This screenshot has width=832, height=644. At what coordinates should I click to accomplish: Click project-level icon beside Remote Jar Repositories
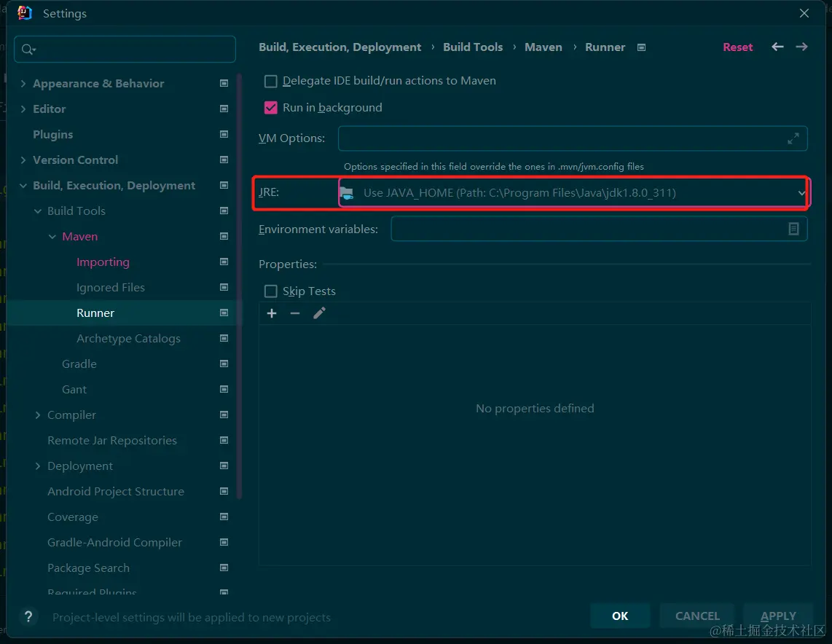tap(224, 440)
